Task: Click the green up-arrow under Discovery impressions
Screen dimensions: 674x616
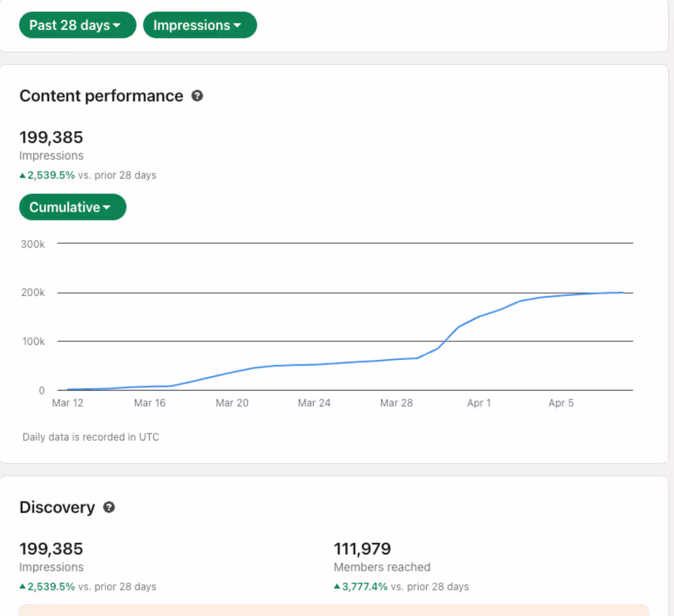Action: pyautogui.click(x=23, y=587)
